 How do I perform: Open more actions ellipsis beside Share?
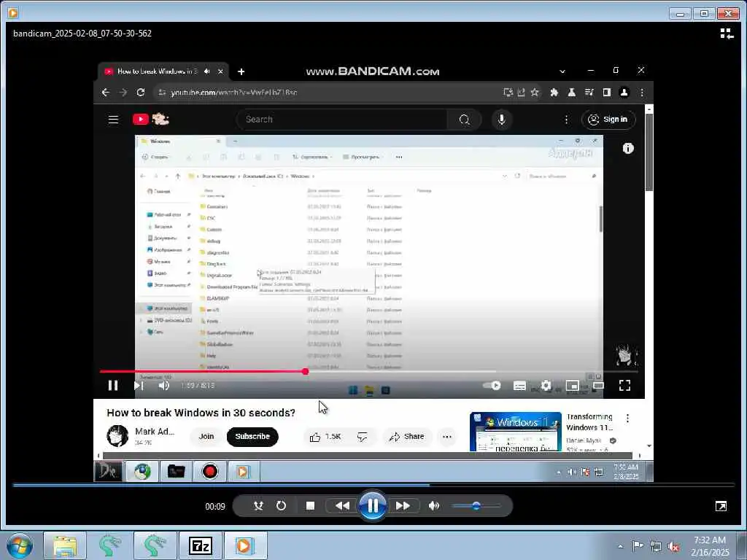tap(447, 437)
